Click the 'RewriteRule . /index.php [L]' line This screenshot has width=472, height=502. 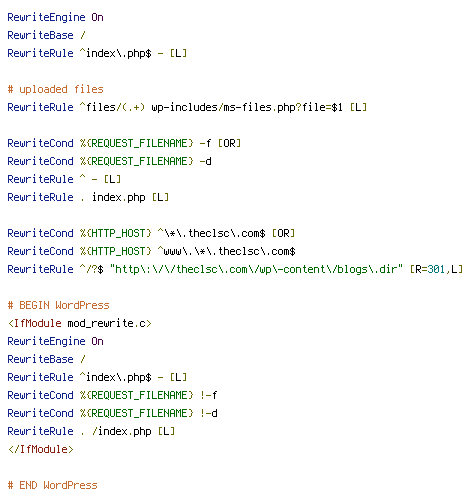coord(91,431)
